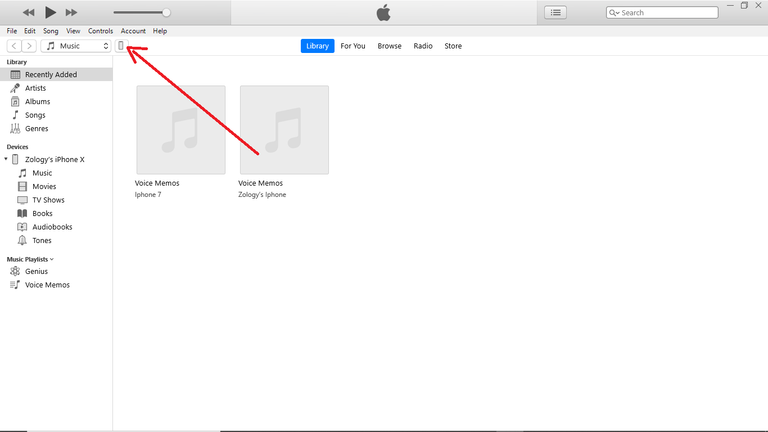Open Genius playlist atom icon
Screen dimensions: 768x432
click(x=15, y=271)
